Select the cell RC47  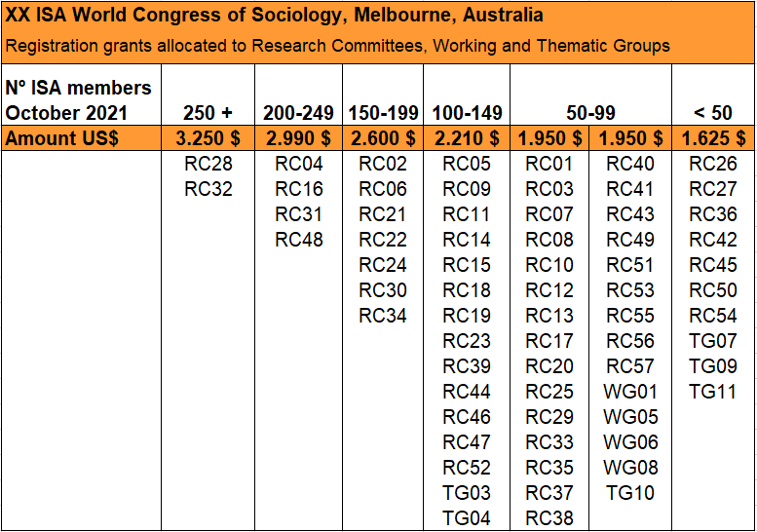(x=467, y=442)
